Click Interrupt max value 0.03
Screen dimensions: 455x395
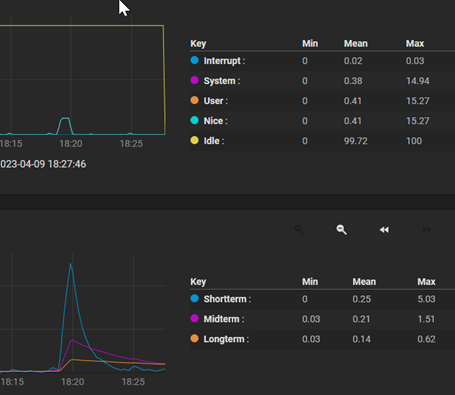[x=415, y=61]
